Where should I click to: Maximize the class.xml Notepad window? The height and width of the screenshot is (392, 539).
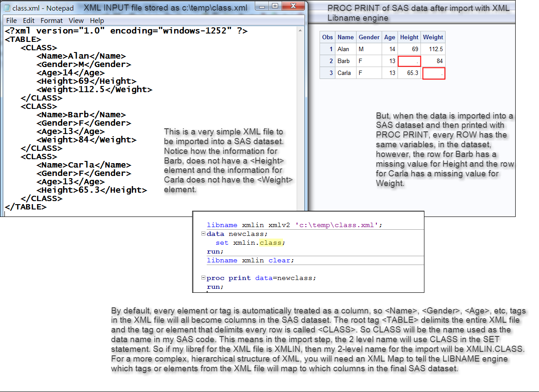click(275, 6)
